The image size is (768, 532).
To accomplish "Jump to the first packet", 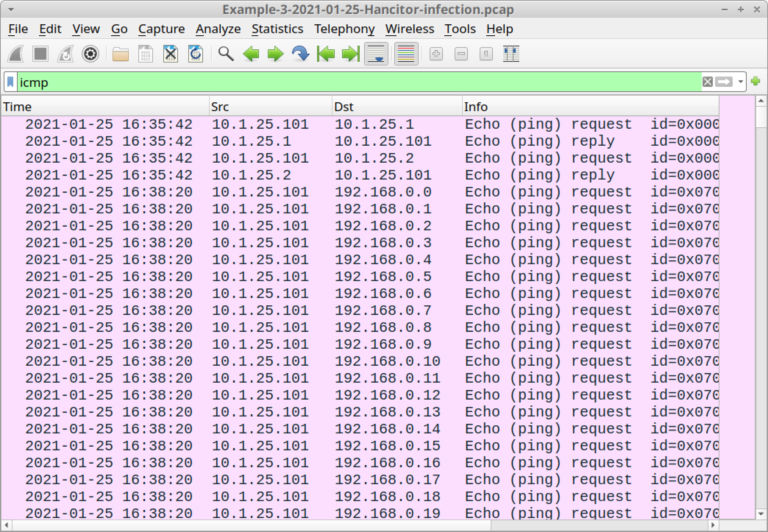I will 326,54.
